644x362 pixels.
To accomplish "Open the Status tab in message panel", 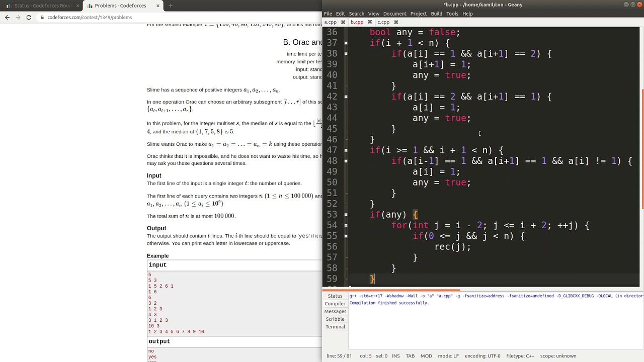I will pos(335,296).
